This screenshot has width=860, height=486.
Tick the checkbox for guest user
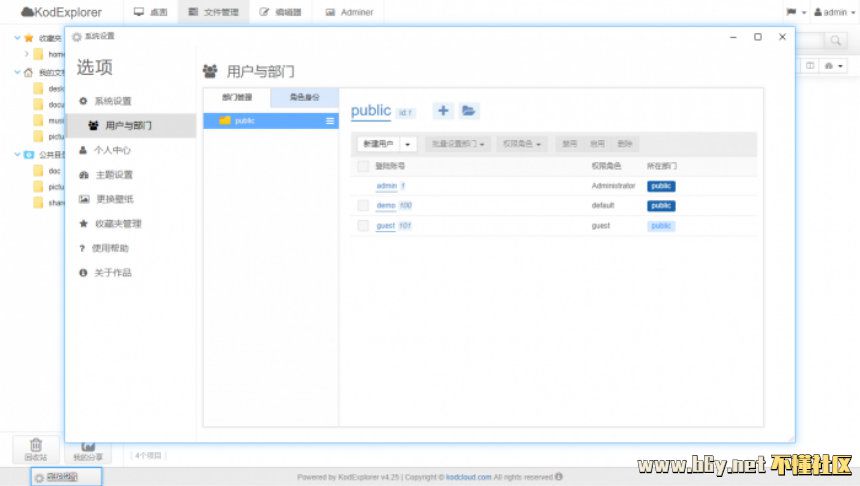pyautogui.click(x=363, y=226)
